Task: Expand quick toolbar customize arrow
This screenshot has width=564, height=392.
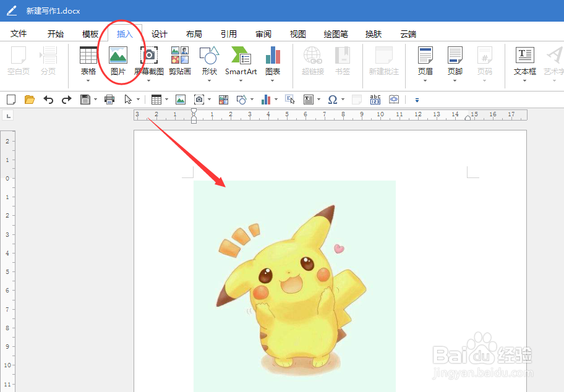Action: 417,100
